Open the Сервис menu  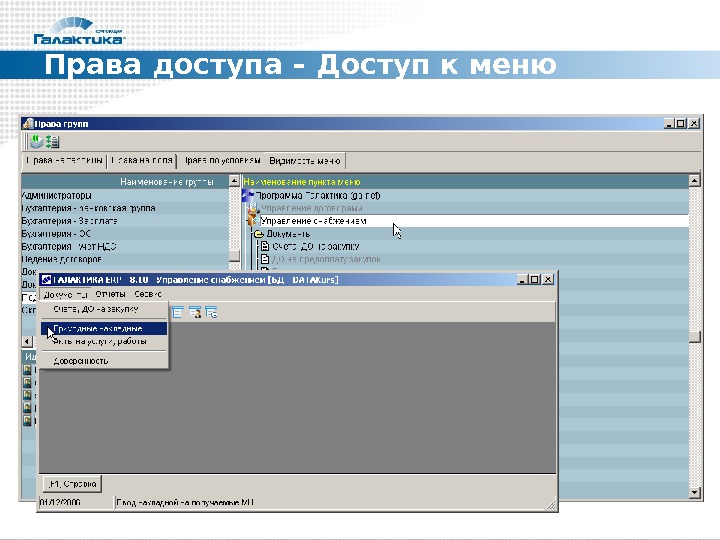(148, 294)
